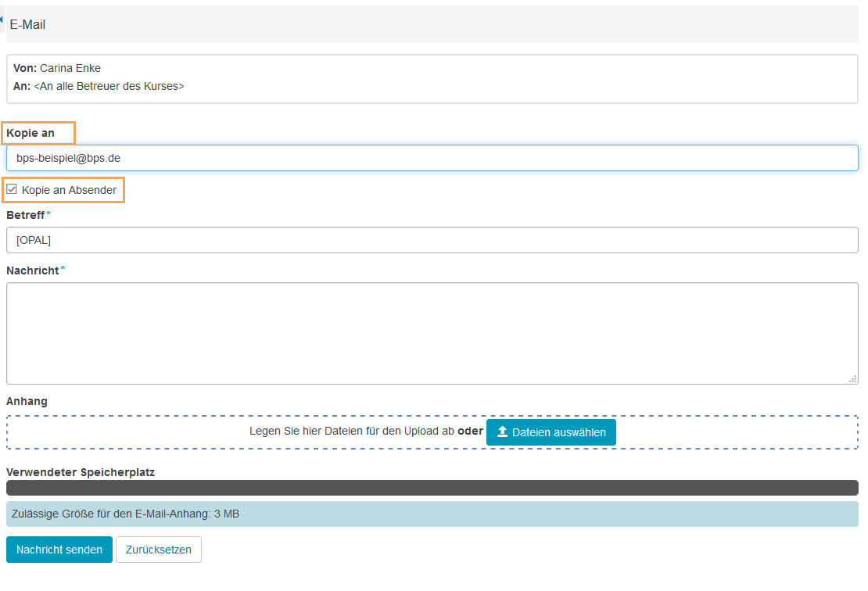Click the Kopie an field label
Screen dimensions: 868x591
30,133
